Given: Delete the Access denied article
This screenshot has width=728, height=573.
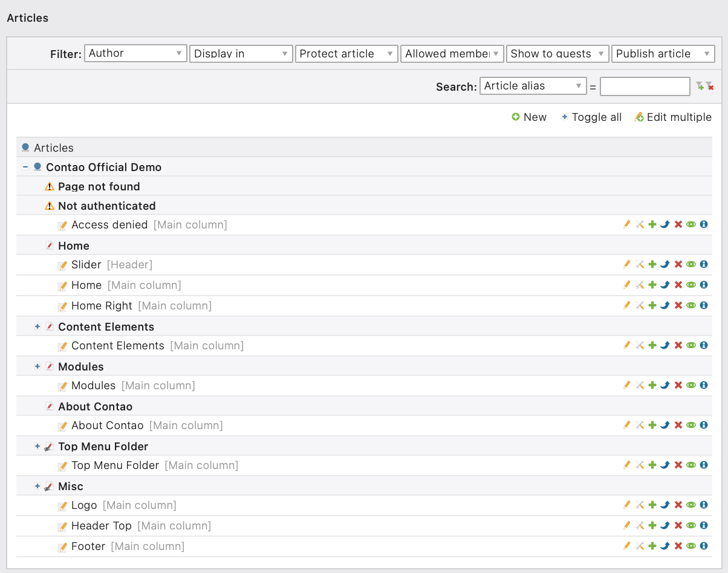Looking at the screenshot, I should pyautogui.click(x=678, y=225).
